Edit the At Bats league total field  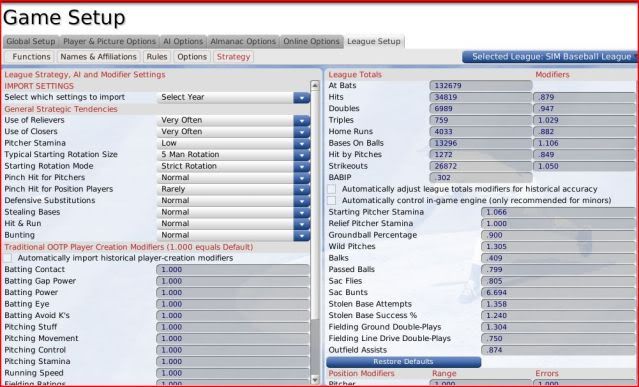481,86
